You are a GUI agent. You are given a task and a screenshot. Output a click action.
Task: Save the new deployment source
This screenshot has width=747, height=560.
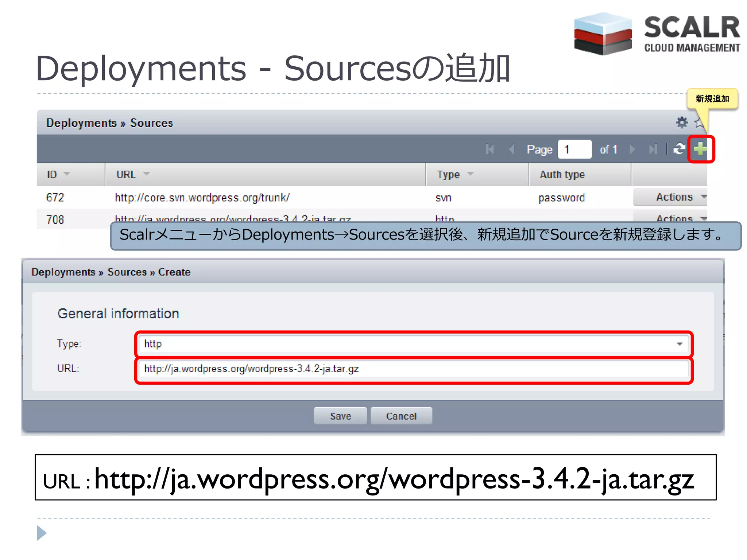click(x=340, y=416)
